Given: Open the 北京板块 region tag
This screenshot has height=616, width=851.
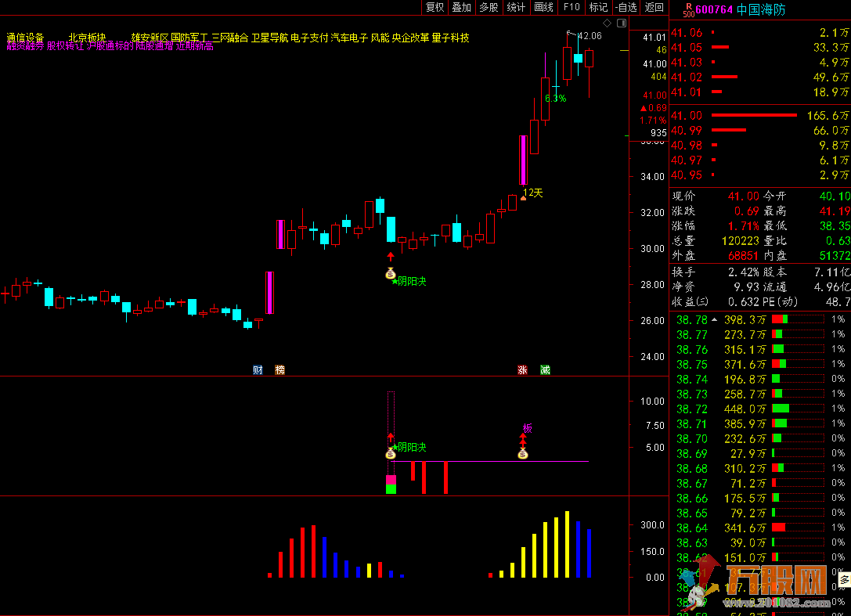Looking at the screenshot, I should pyautogui.click(x=87, y=38).
